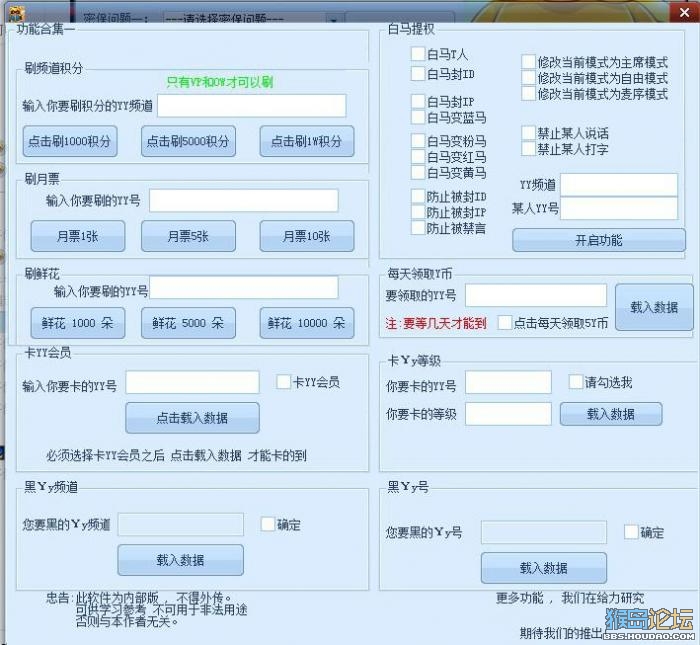Click the app icon in title bar
700x645 pixels.
coord(17,14)
